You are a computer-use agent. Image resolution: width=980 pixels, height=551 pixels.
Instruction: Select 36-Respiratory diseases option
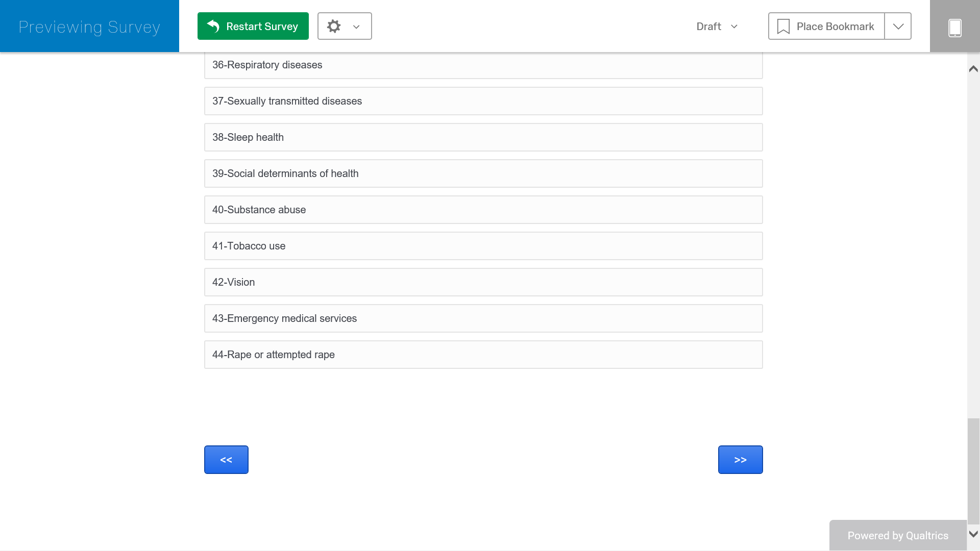483,65
